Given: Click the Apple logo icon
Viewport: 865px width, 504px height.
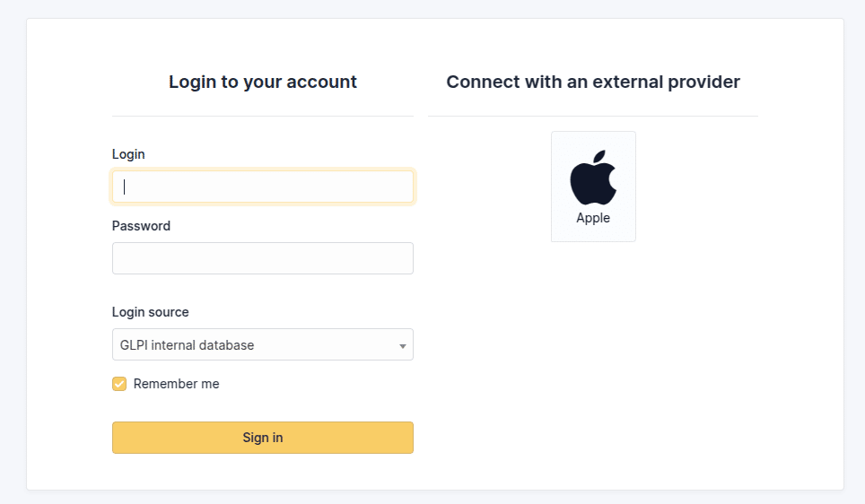Looking at the screenshot, I should click(x=593, y=178).
